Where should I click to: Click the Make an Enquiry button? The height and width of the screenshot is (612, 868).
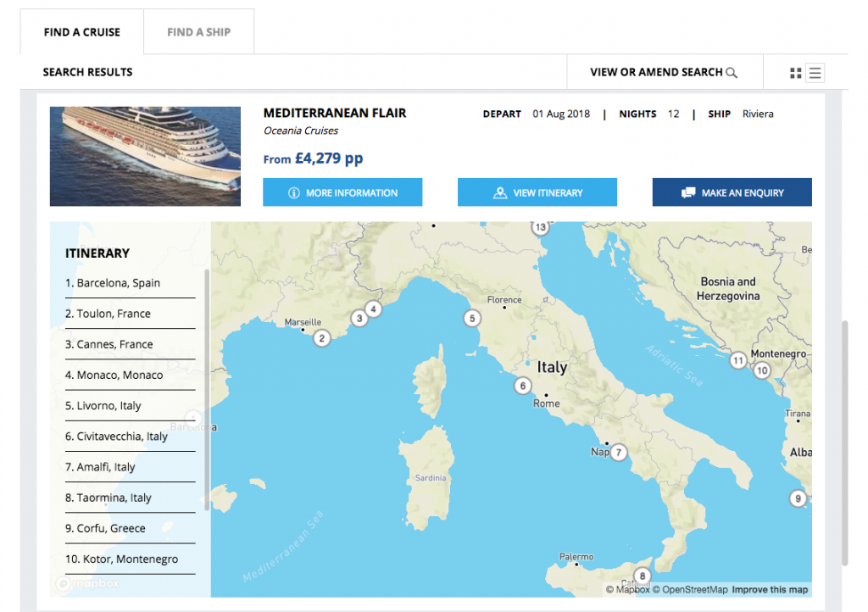point(732,192)
